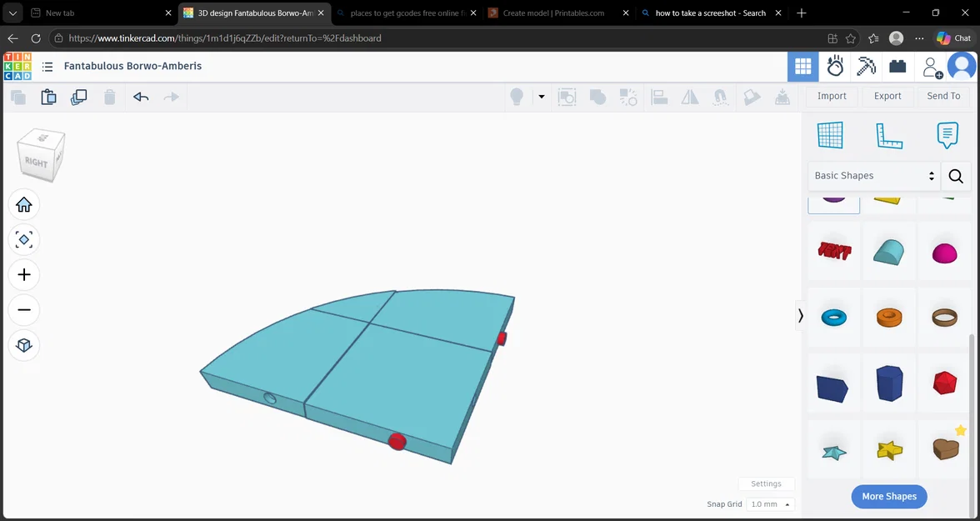Pick the brown Heart shape
The image size is (980, 521).
[945, 448]
